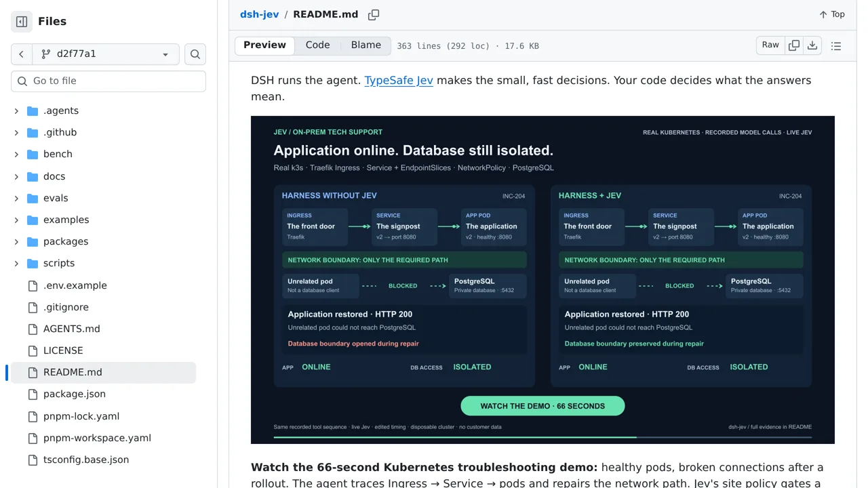The image size is (868, 488).
Task: Click the AGENTS.md file icon
Action: click(x=33, y=329)
